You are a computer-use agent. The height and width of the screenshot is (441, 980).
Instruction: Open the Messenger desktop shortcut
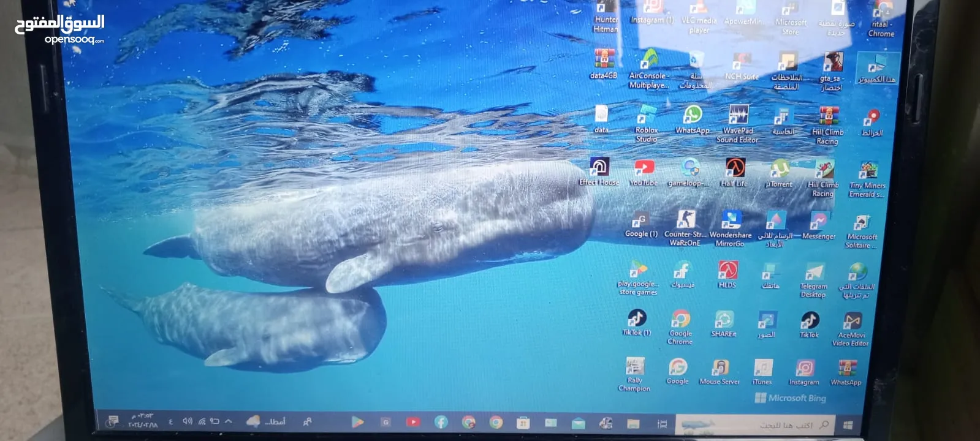click(819, 226)
